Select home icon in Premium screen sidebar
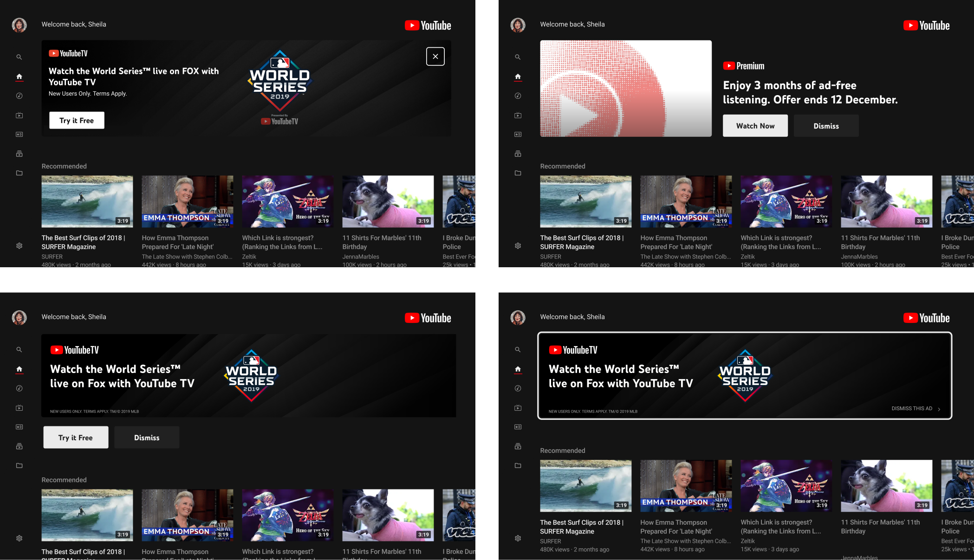The image size is (974, 560). (x=518, y=77)
